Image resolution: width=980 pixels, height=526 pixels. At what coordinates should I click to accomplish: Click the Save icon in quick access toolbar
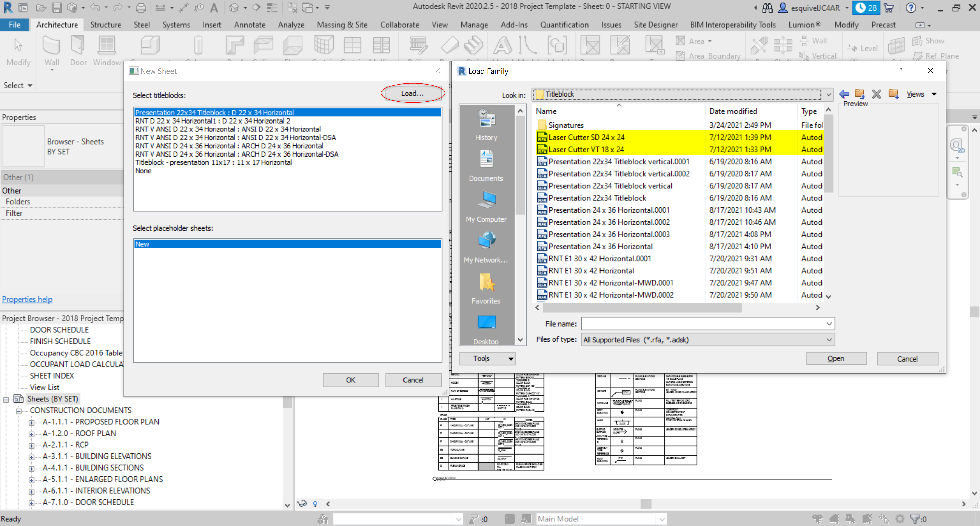[56, 8]
